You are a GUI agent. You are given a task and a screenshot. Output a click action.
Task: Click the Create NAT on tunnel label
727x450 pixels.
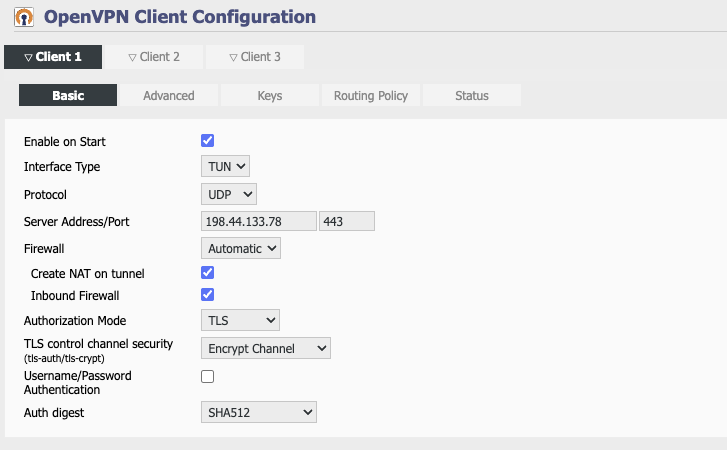(x=88, y=273)
